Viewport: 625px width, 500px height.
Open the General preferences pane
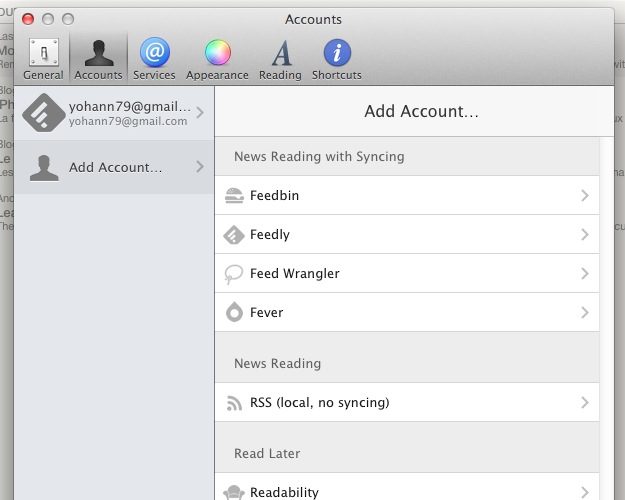(43, 58)
